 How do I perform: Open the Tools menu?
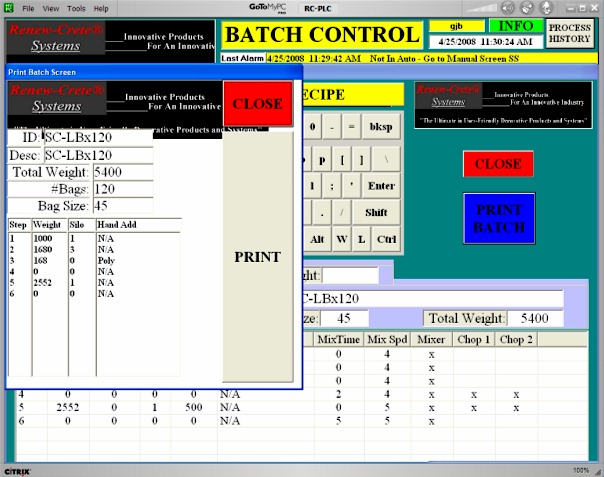(76, 8)
